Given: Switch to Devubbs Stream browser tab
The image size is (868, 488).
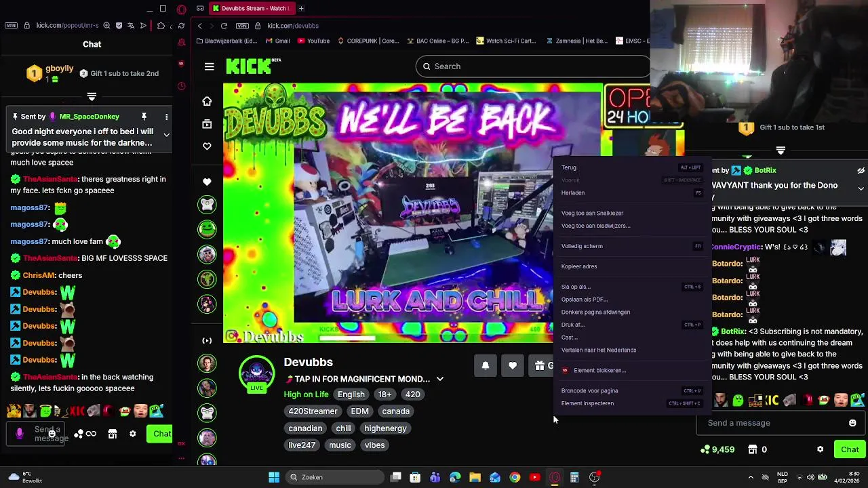Looking at the screenshot, I should coord(251,8).
